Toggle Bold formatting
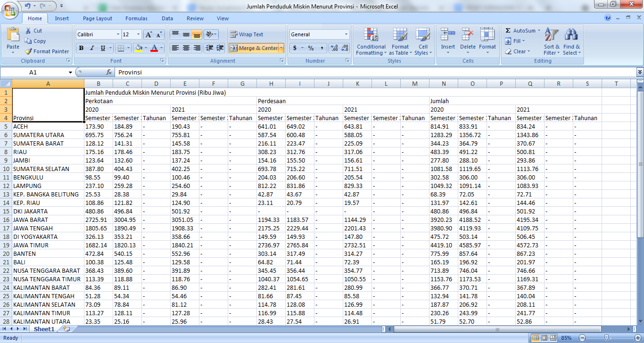 pyautogui.click(x=81, y=48)
